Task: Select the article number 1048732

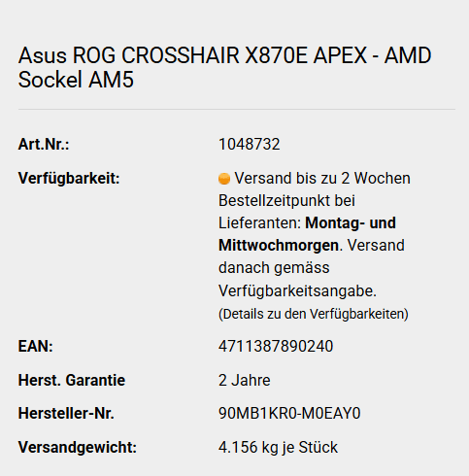Action: [x=250, y=144]
